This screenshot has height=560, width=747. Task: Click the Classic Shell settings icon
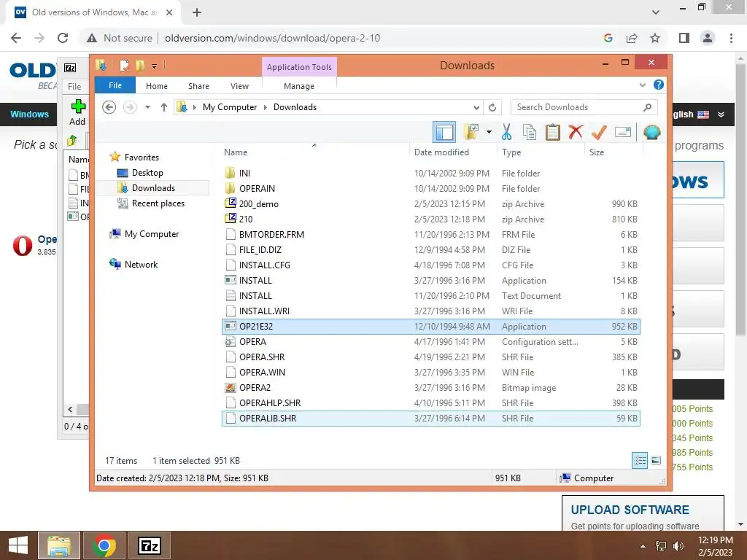point(651,132)
